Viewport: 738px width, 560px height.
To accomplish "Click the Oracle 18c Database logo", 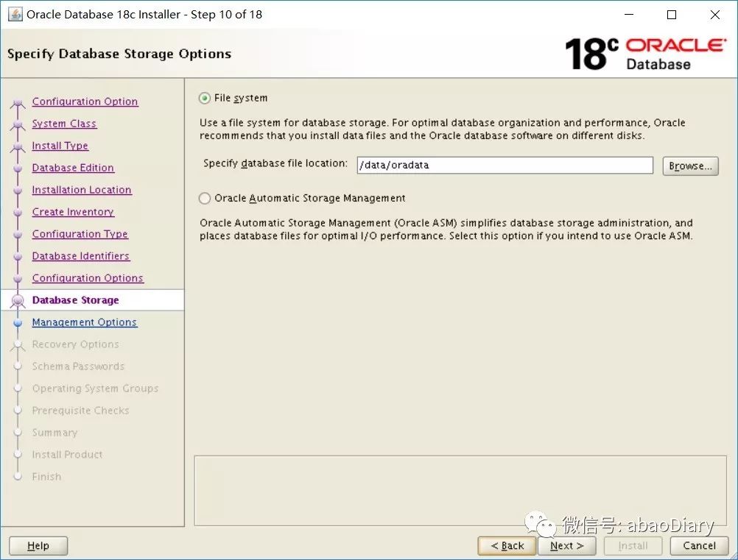I will pyautogui.click(x=644, y=54).
